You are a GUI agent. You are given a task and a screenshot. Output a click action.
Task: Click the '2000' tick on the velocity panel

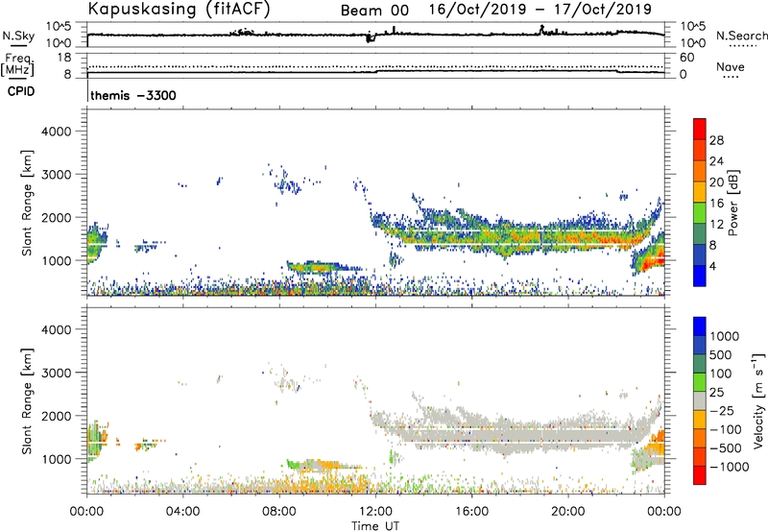click(56, 416)
